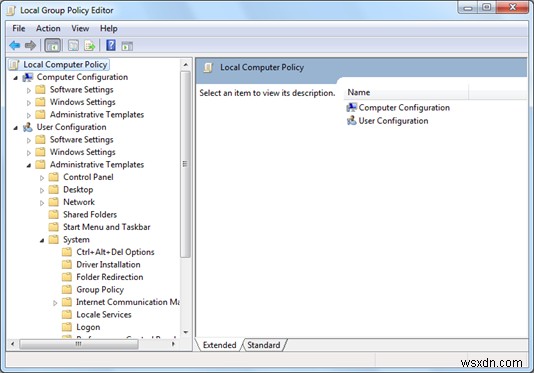The height and width of the screenshot is (373, 534).
Task: Click the Logon folder icon
Action: [x=67, y=327]
